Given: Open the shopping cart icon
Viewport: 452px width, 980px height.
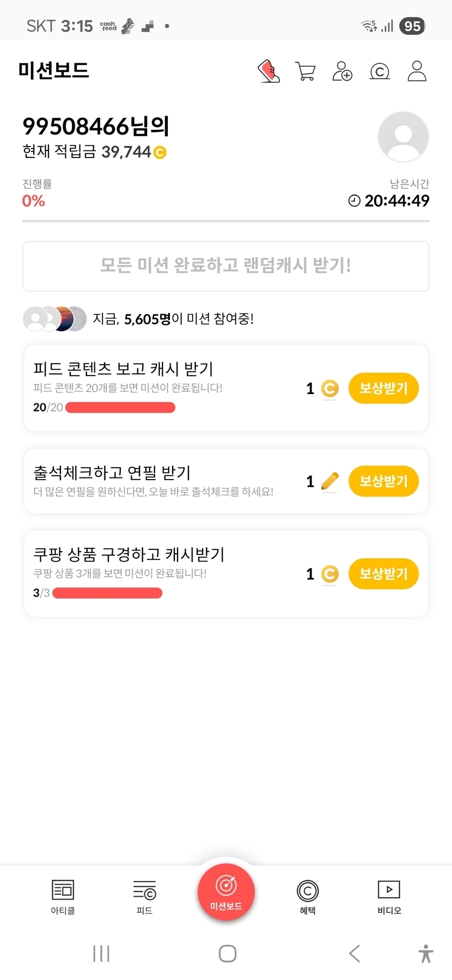Looking at the screenshot, I should pyautogui.click(x=305, y=71).
